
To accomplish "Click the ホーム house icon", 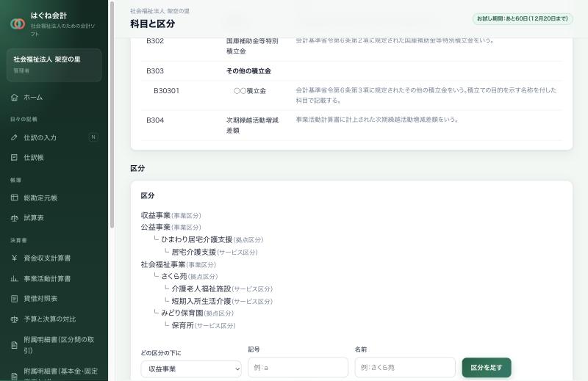I will click(x=14, y=98).
